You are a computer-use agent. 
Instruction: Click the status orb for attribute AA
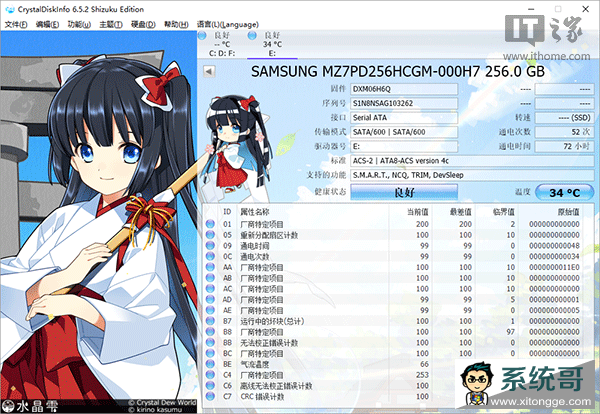point(210,267)
